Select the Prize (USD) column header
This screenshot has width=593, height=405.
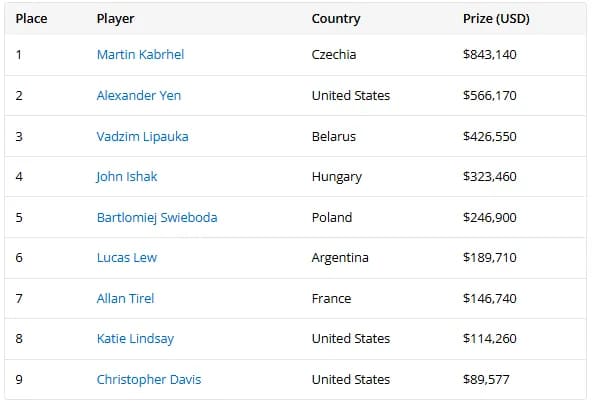point(496,19)
